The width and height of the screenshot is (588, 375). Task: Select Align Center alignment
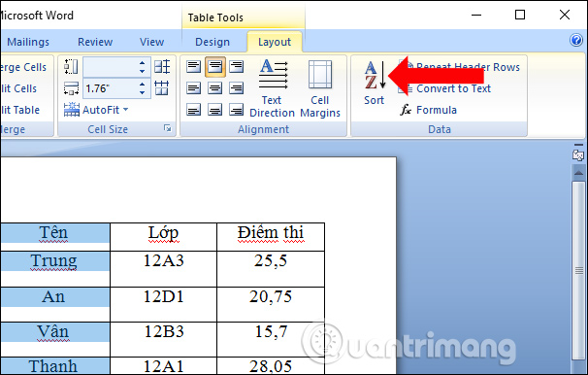214,88
